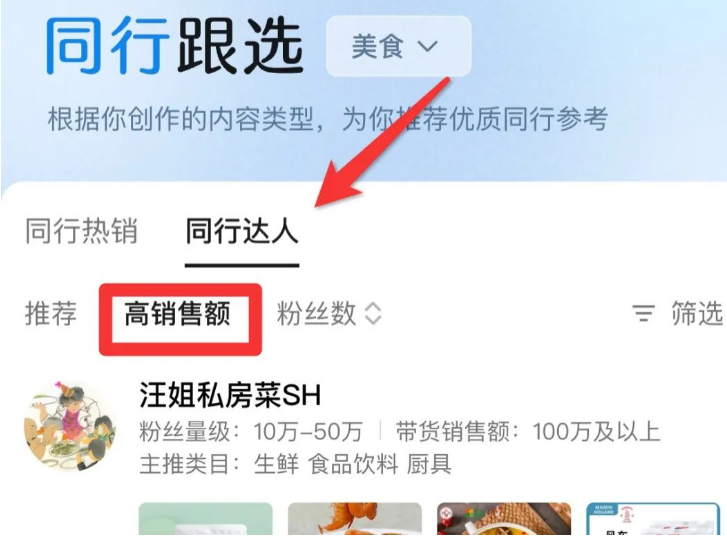Click the 带货销售额 100万及以上 info text

528,432
